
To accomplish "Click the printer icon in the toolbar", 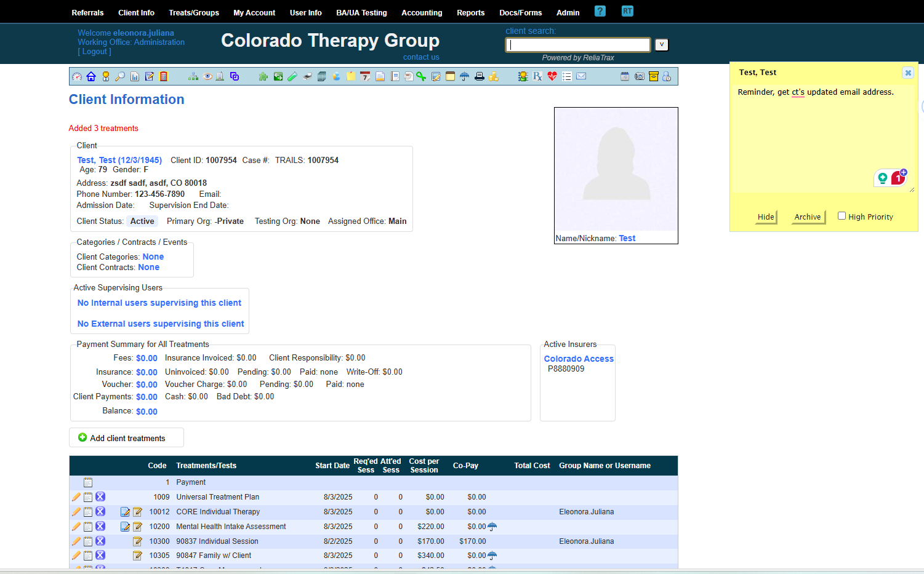I will 479,76.
